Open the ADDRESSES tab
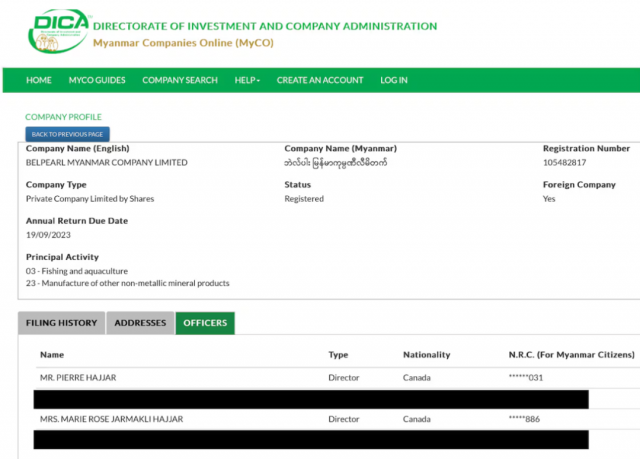 [x=140, y=323]
